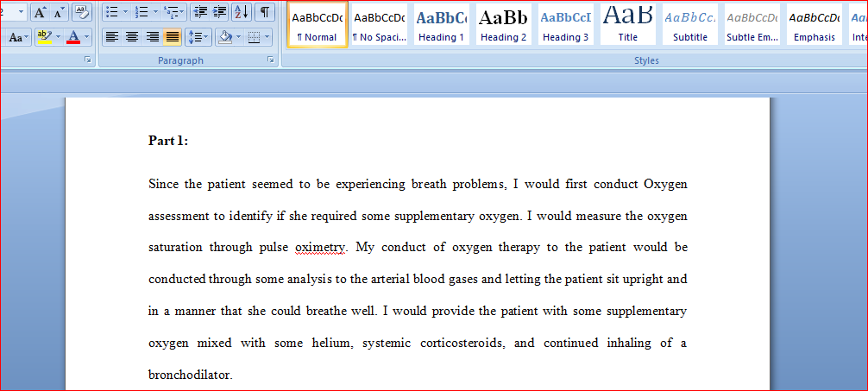Click the Shrink Font button
The height and width of the screenshot is (391, 868).
click(58, 11)
